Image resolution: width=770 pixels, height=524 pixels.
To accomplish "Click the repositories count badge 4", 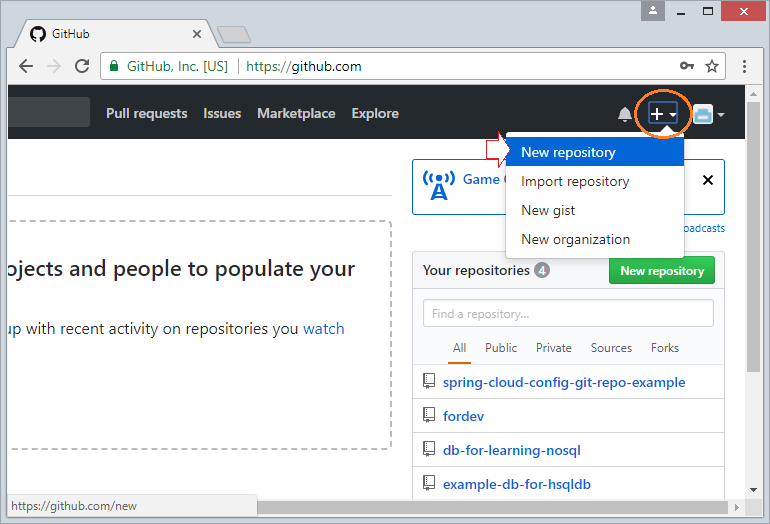I will [542, 270].
